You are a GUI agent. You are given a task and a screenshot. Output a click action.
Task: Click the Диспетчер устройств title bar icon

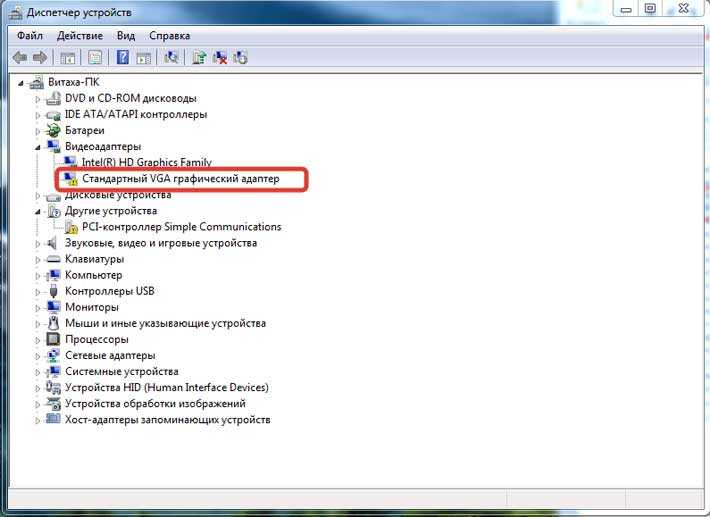(15, 12)
